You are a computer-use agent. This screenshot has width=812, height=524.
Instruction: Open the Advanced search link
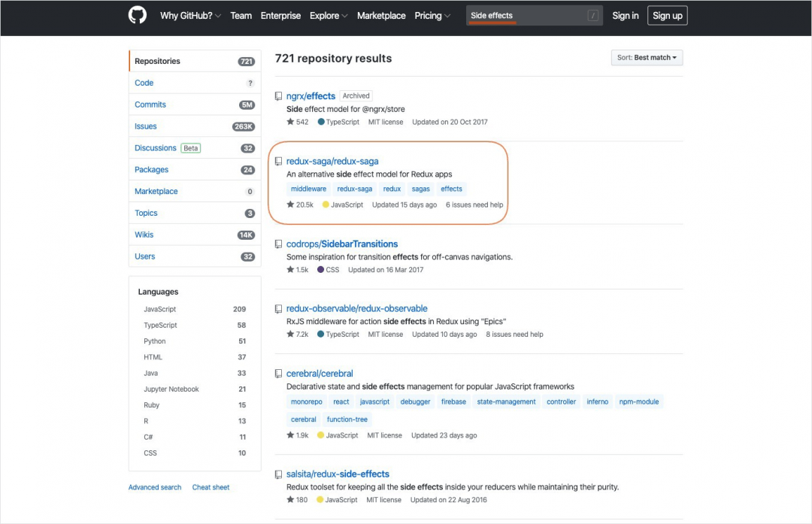(x=155, y=487)
